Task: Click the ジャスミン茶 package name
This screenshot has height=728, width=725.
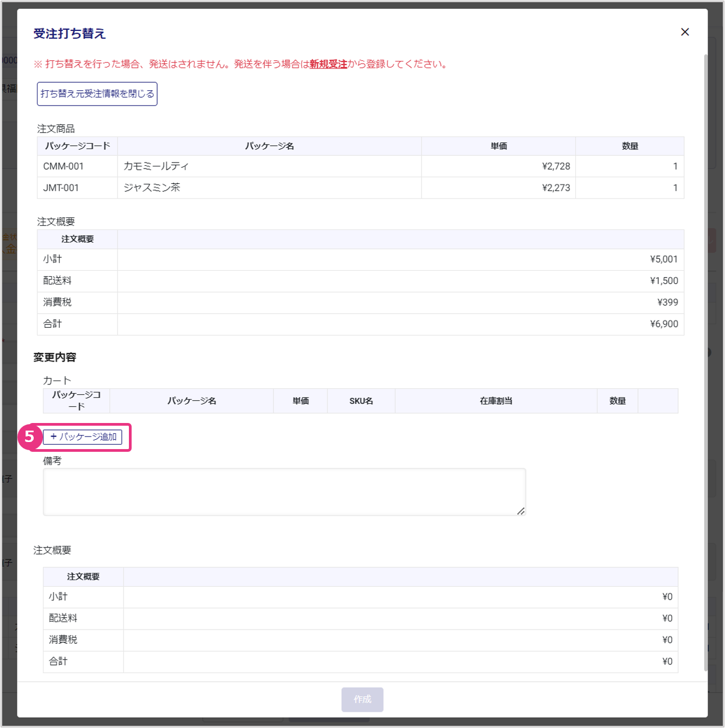Action: pos(152,188)
